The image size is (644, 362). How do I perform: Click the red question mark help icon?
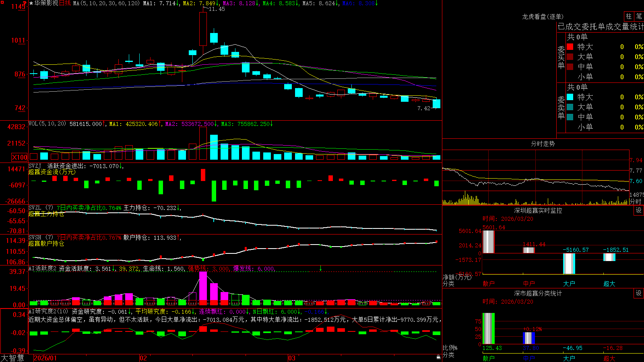tap(25, 3)
